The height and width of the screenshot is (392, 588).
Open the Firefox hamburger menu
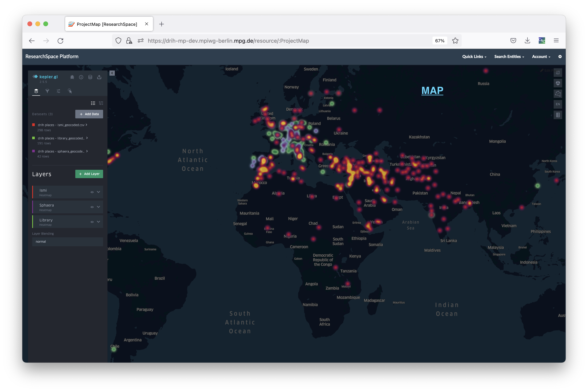[x=556, y=41]
